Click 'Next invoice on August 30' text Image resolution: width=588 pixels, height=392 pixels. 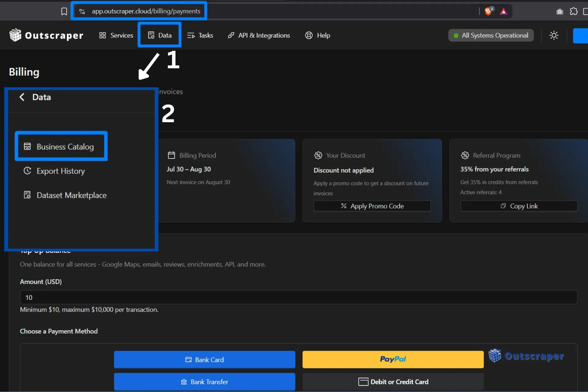198,182
